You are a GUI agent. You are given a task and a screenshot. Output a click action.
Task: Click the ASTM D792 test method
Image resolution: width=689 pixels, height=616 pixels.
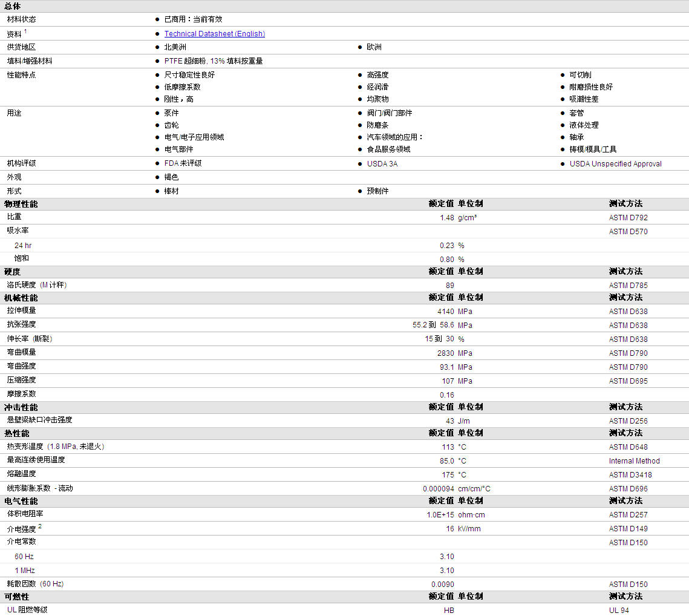tap(628, 218)
